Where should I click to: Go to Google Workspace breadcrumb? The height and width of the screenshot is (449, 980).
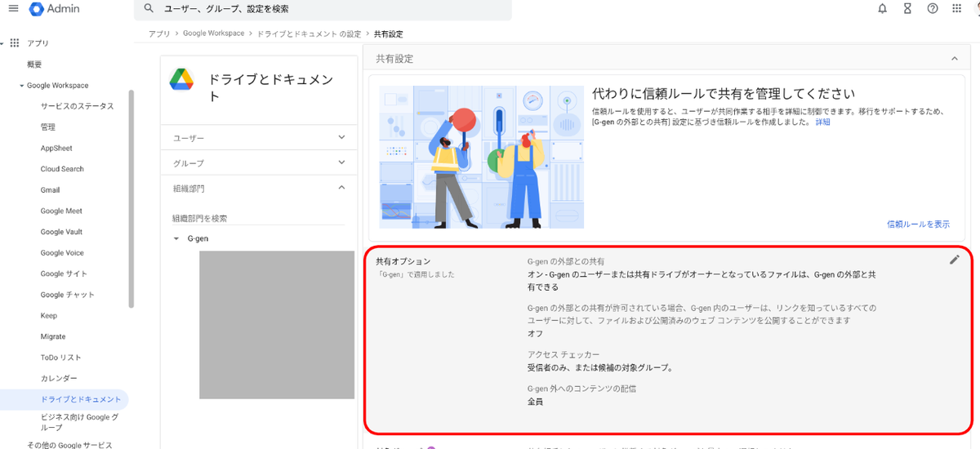(213, 34)
